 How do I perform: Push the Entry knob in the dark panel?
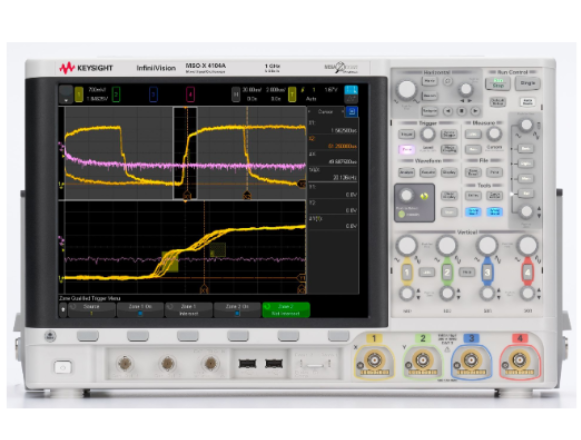click(406, 195)
